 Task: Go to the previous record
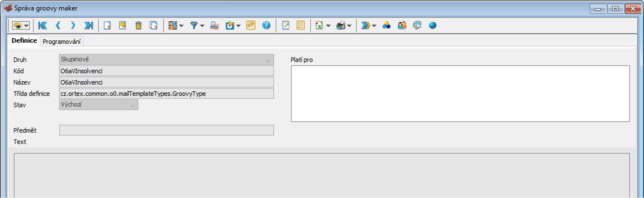point(58,26)
